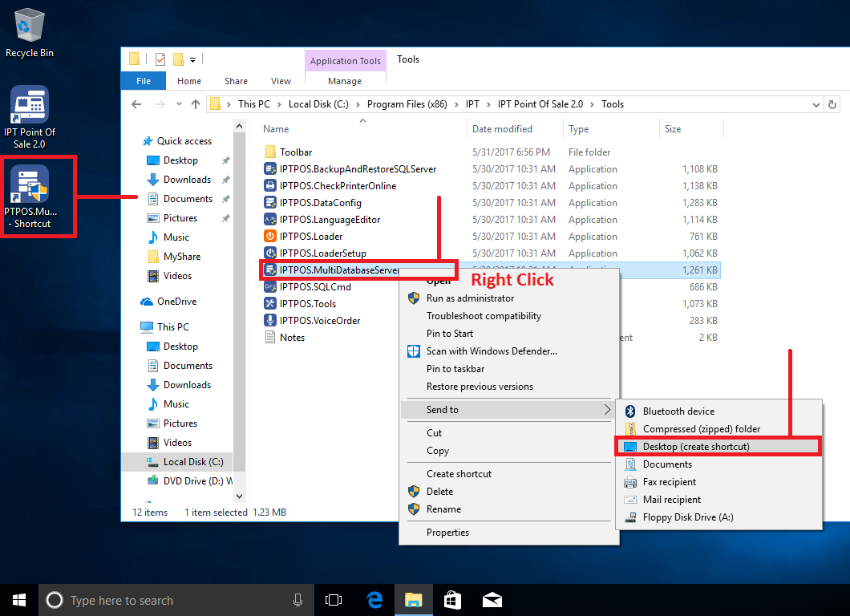Click chevron after This PC in address bar
The width and height of the screenshot is (850, 616).
click(x=279, y=104)
